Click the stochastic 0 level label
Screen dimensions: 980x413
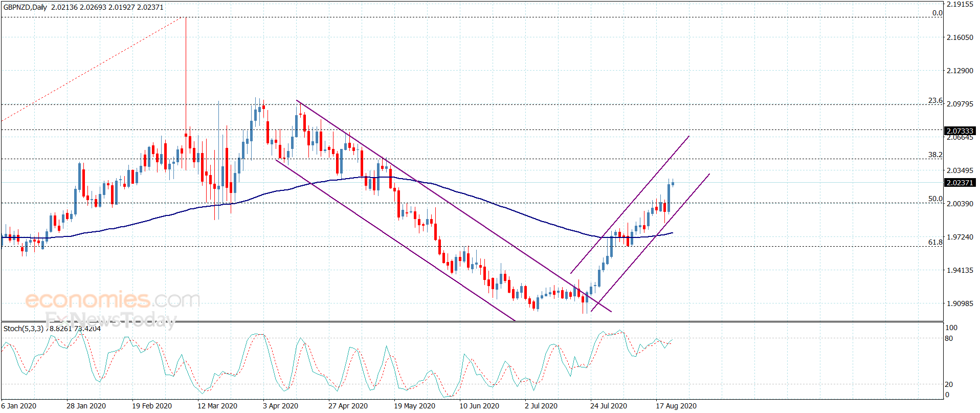click(947, 395)
